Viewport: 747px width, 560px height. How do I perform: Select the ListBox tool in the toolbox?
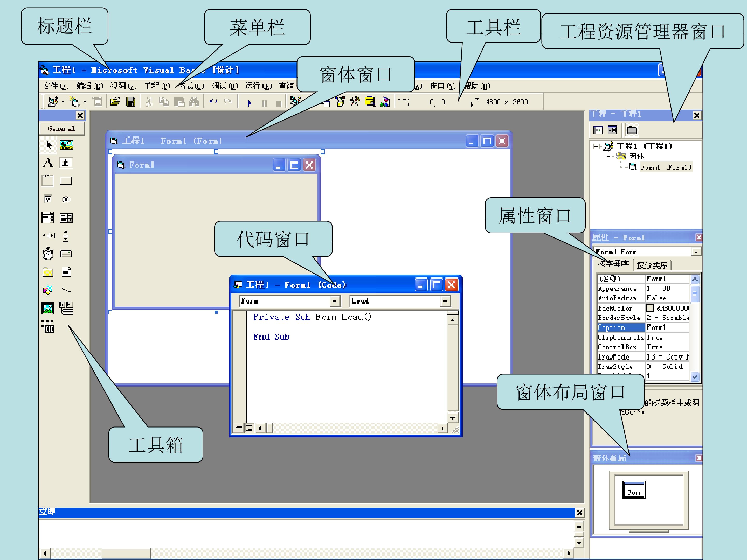tap(66, 218)
